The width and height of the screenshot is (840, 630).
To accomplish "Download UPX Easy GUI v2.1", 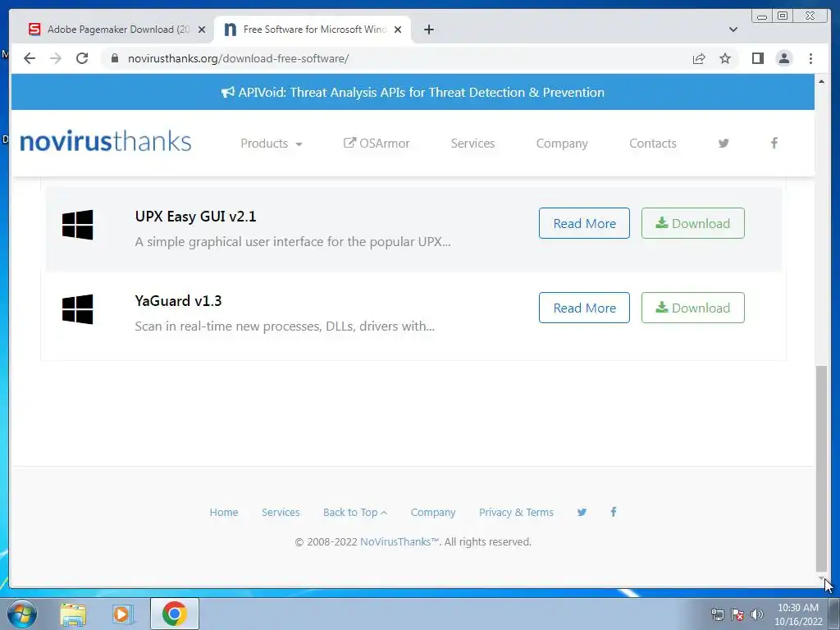I will point(692,223).
